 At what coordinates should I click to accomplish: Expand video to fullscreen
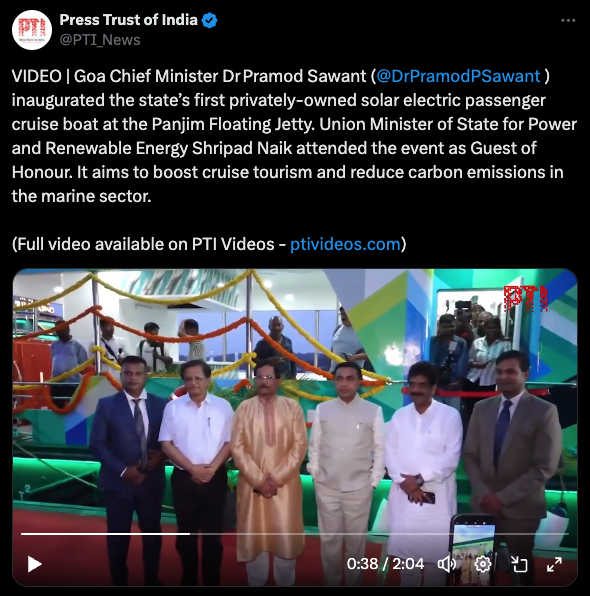pyautogui.click(x=554, y=564)
